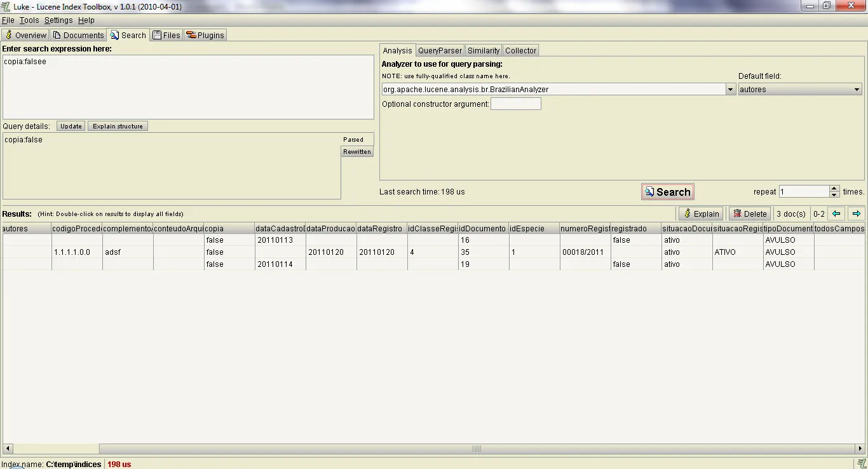Select the cell with date 20110113
The image size is (868, 469).
pos(280,240)
